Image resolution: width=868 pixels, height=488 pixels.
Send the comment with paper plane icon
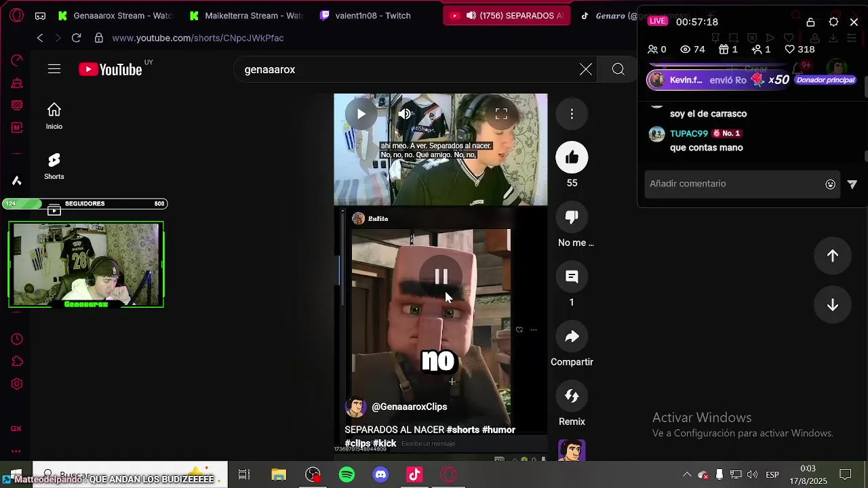coord(852,184)
